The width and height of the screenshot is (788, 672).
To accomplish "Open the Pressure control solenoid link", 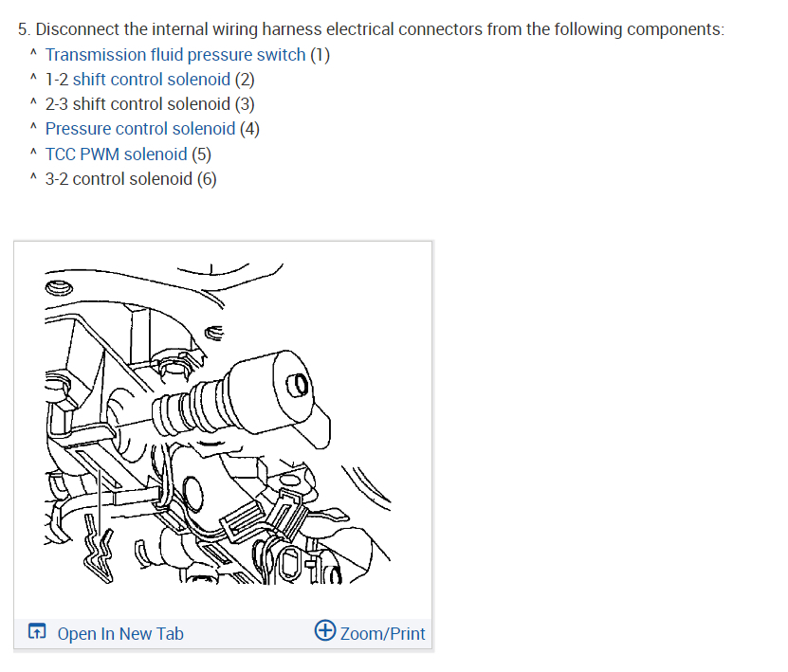I will [x=140, y=129].
